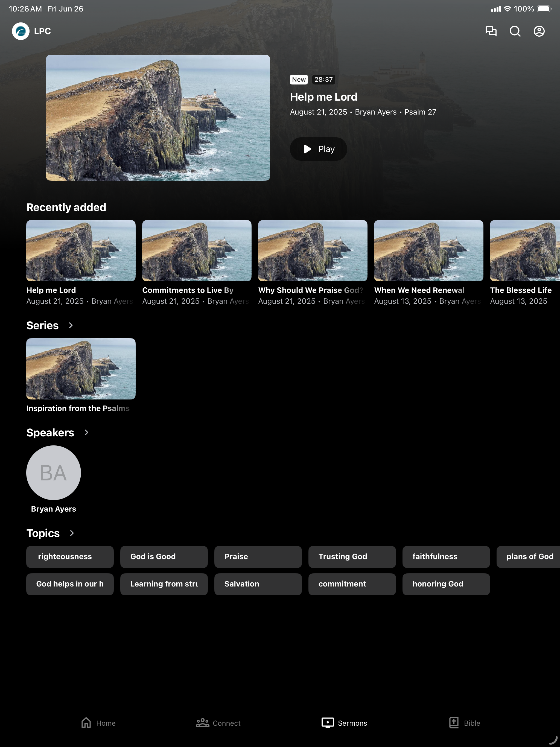Select the Bryan Ayers speaker name
This screenshot has width=560, height=747.
[53, 509]
